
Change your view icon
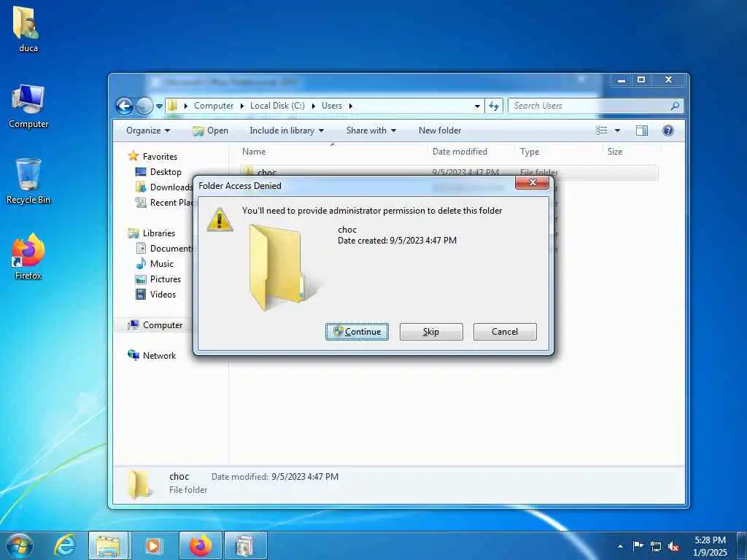coord(602,131)
